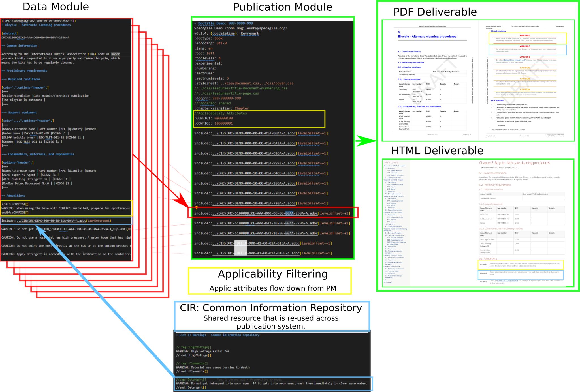The height and width of the screenshot is (392, 580).
Task: Open "Terminology" link in Table of Contents
Action: [387, 282]
